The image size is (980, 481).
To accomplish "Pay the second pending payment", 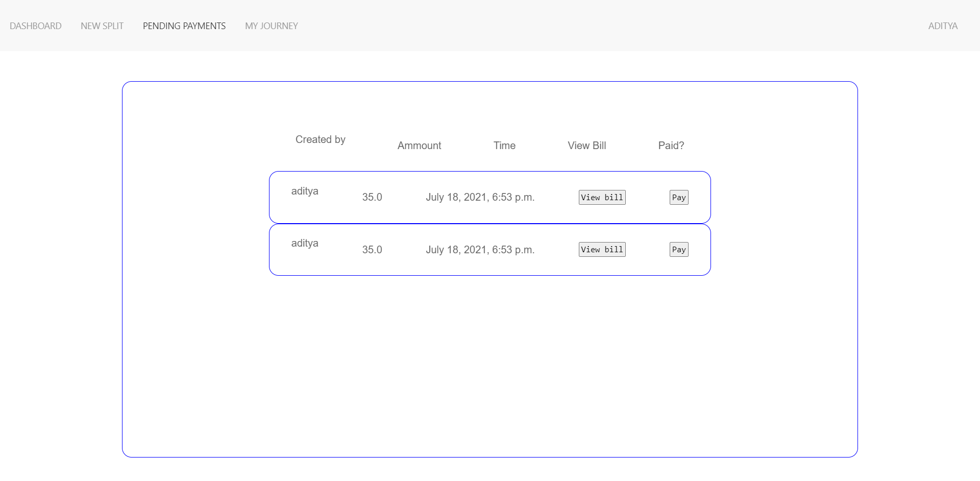I will [678, 249].
